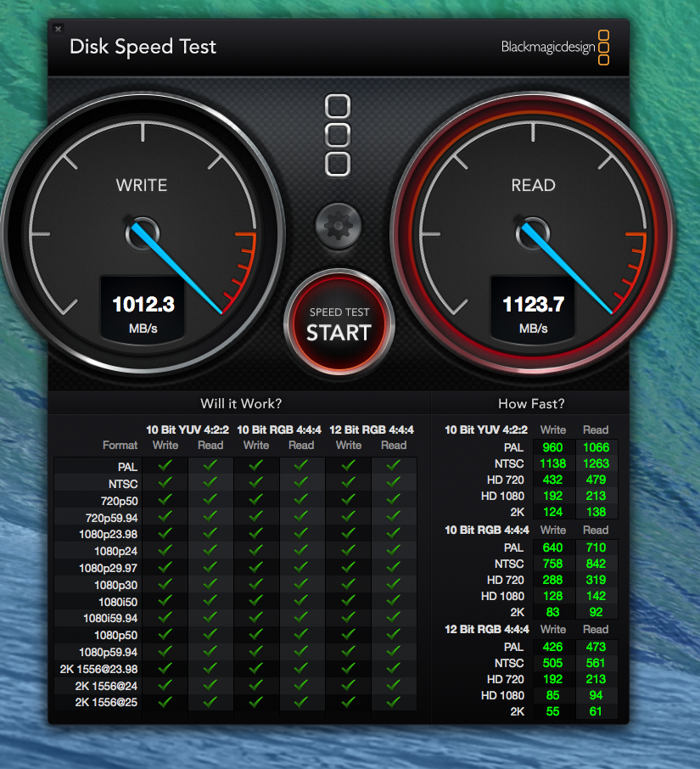
Task: Click 12 Bit RGB 2K read value 61
Action: click(596, 711)
